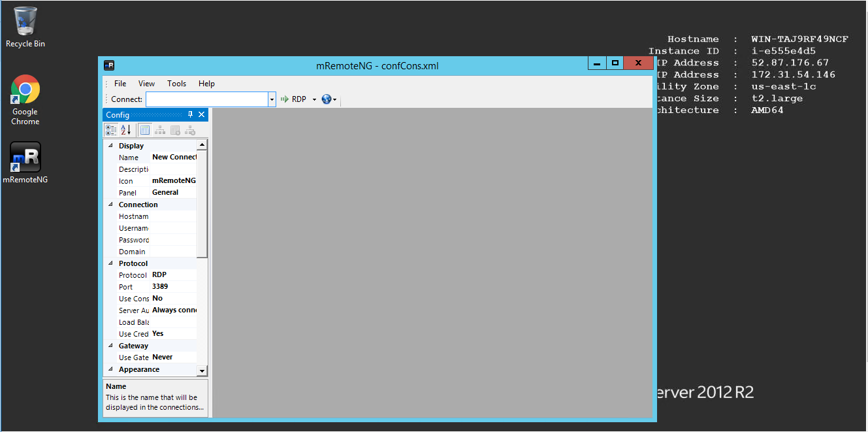Open the View menu
Screen dimensions: 868x432
pyautogui.click(x=146, y=83)
